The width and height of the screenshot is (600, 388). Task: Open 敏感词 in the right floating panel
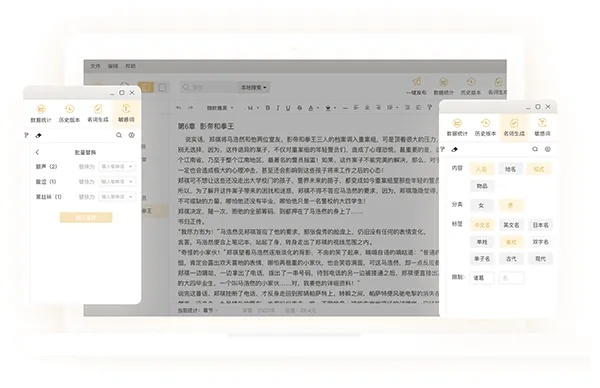coord(542,127)
